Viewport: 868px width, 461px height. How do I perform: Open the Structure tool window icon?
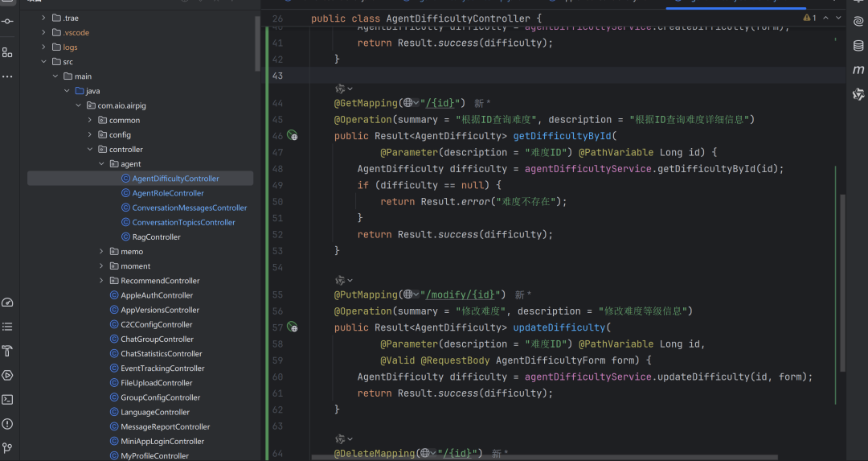click(7, 52)
